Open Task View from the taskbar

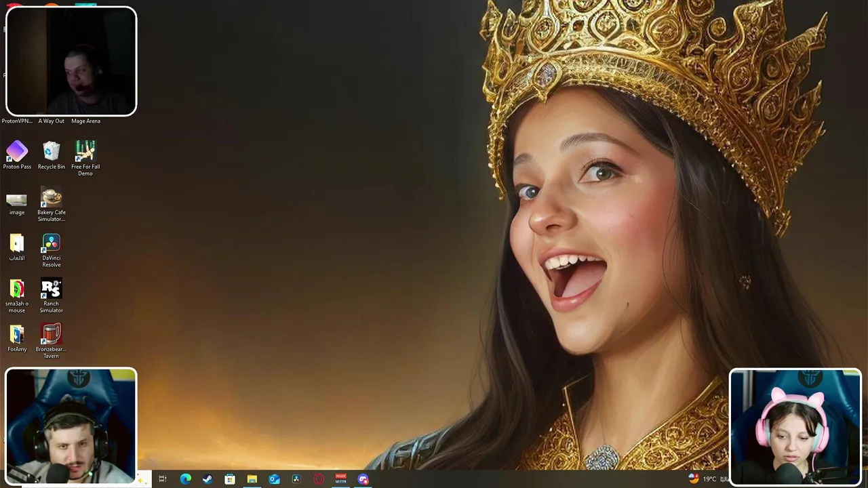click(x=163, y=479)
